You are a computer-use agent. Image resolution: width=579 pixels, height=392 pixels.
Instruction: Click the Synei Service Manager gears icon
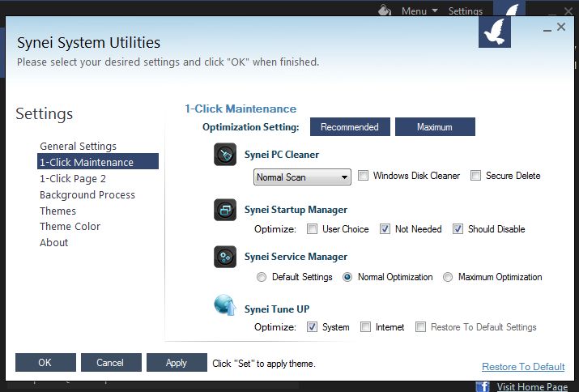coord(226,257)
